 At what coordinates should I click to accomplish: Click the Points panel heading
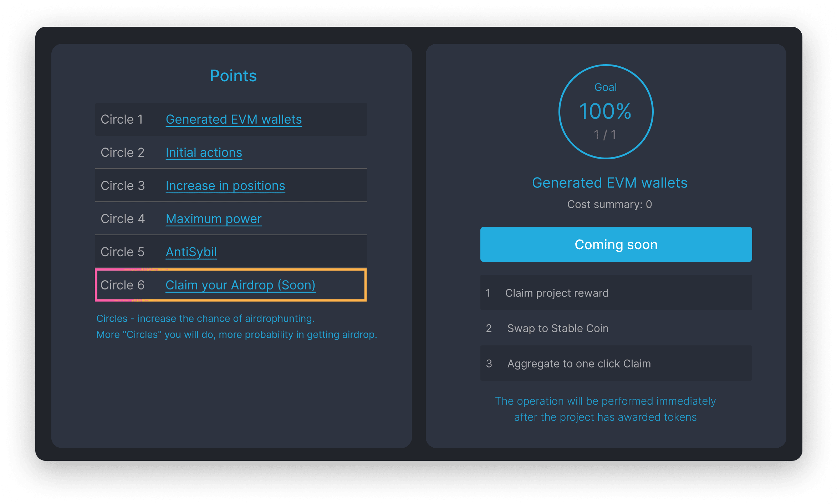[233, 76]
